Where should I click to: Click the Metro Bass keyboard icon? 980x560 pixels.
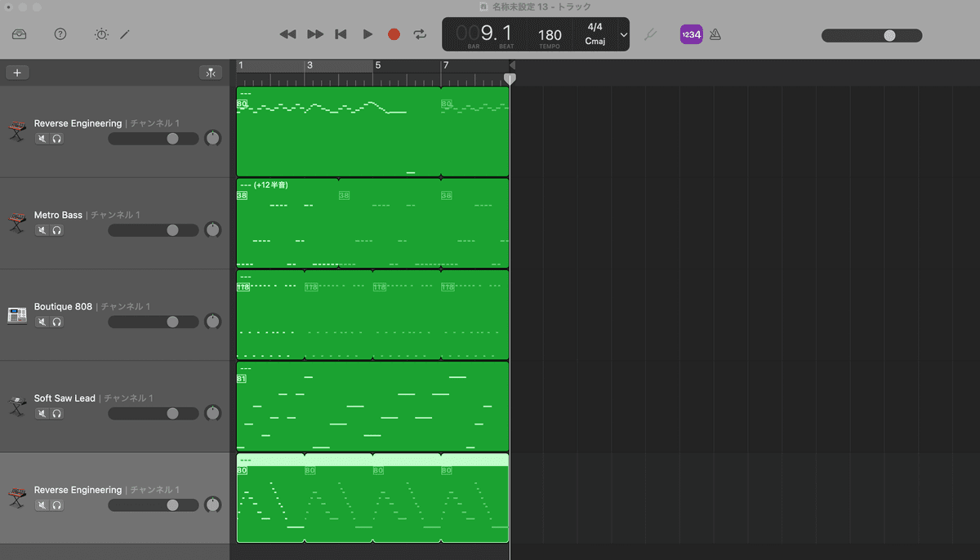tap(17, 223)
